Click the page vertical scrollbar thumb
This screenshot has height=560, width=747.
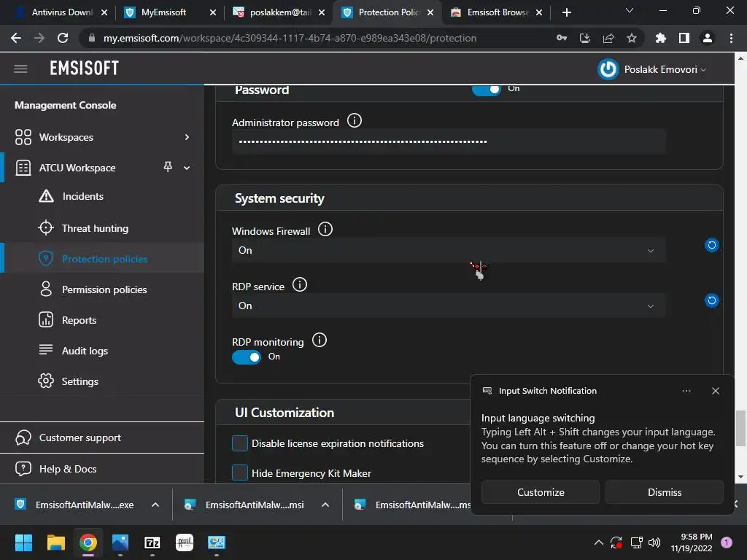click(740, 428)
